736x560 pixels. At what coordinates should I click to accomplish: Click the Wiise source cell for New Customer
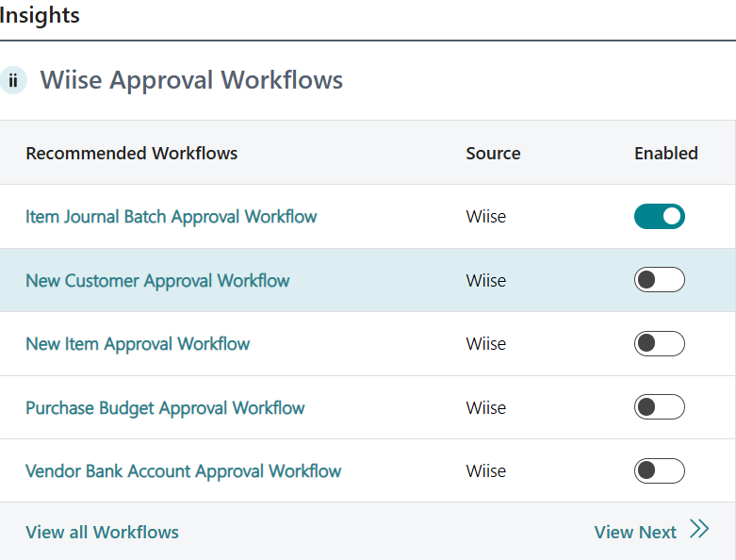point(485,281)
